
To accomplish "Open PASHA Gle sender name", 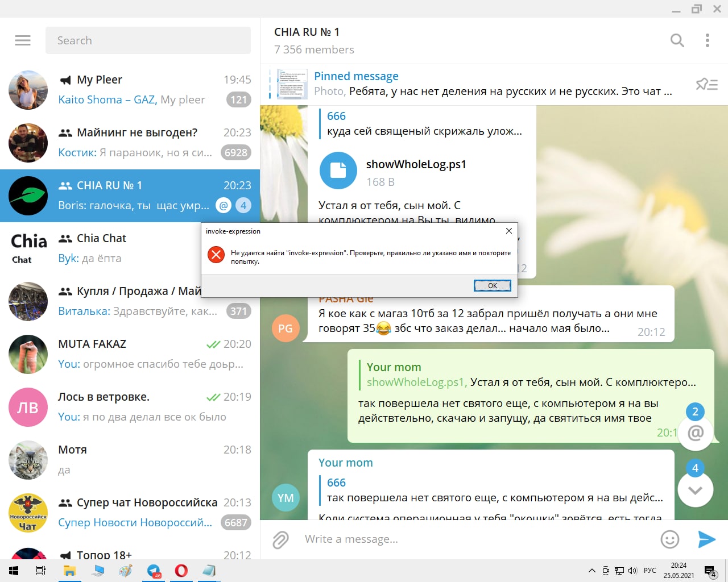I will (x=346, y=298).
